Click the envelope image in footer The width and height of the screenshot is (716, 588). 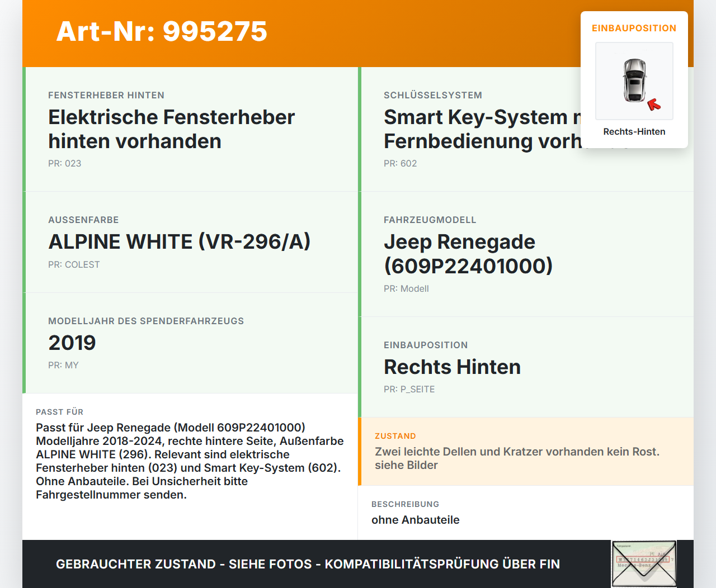pyautogui.click(x=644, y=564)
